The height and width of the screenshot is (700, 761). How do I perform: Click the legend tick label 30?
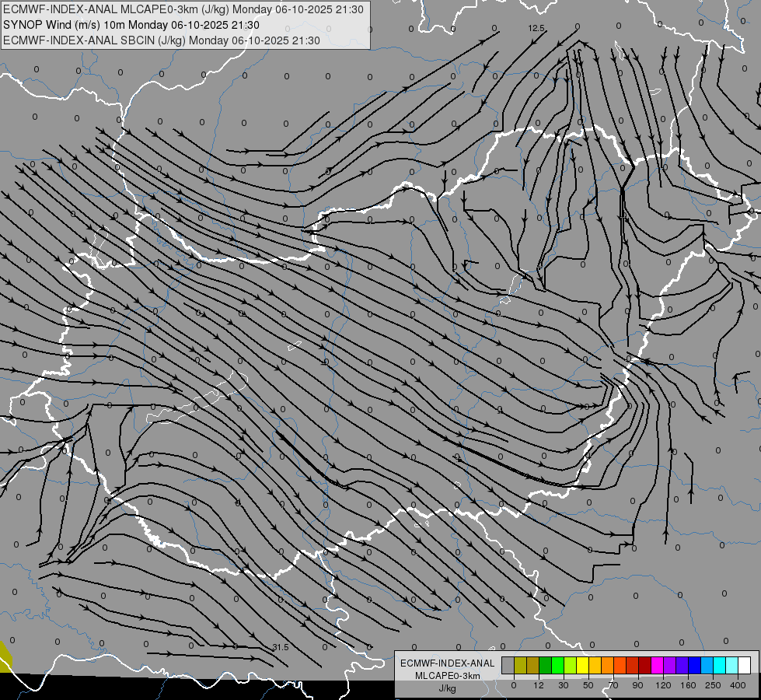click(x=564, y=685)
